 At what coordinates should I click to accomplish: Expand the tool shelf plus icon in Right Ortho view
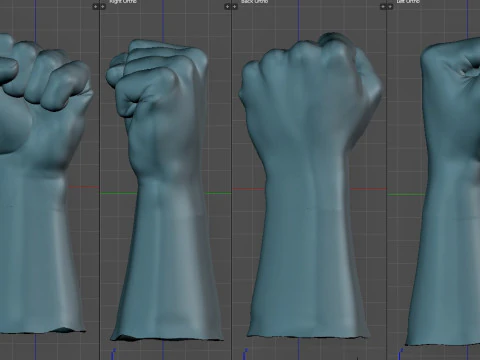pyautogui.click(x=103, y=6)
